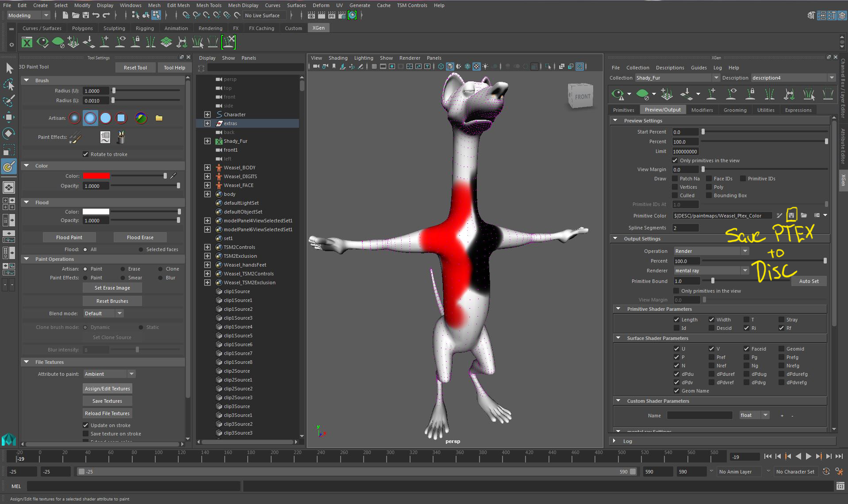Image resolution: width=848 pixels, height=504 pixels.
Task: Open the XGen window from the shelf
Action: point(27,42)
